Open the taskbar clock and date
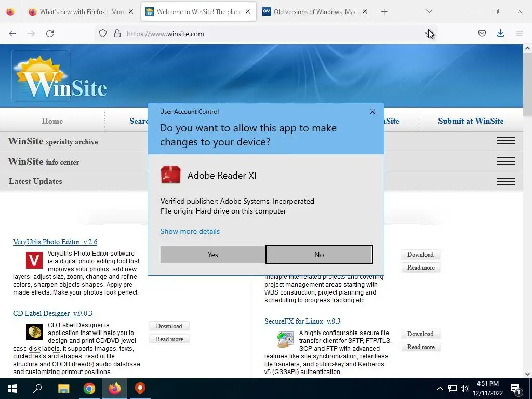The width and height of the screenshot is (532, 399). pyautogui.click(x=488, y=389)
